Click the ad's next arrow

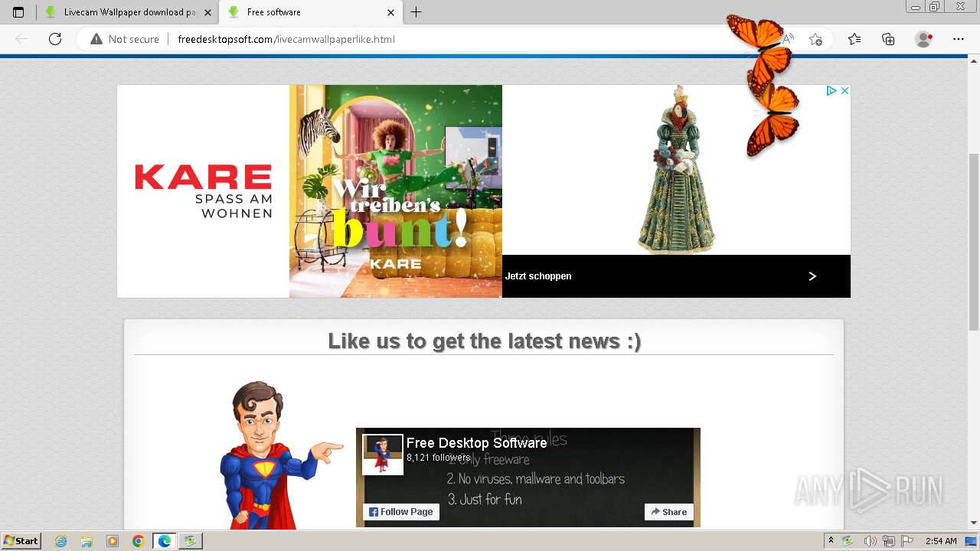click(x=812, y=276)
